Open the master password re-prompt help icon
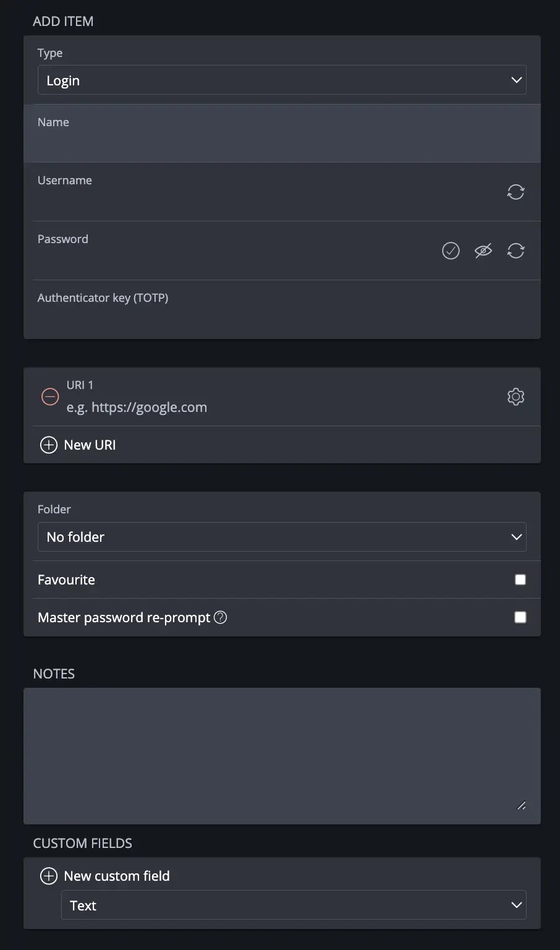This screenshot has height=950, width=560. (x=220, y=617)
